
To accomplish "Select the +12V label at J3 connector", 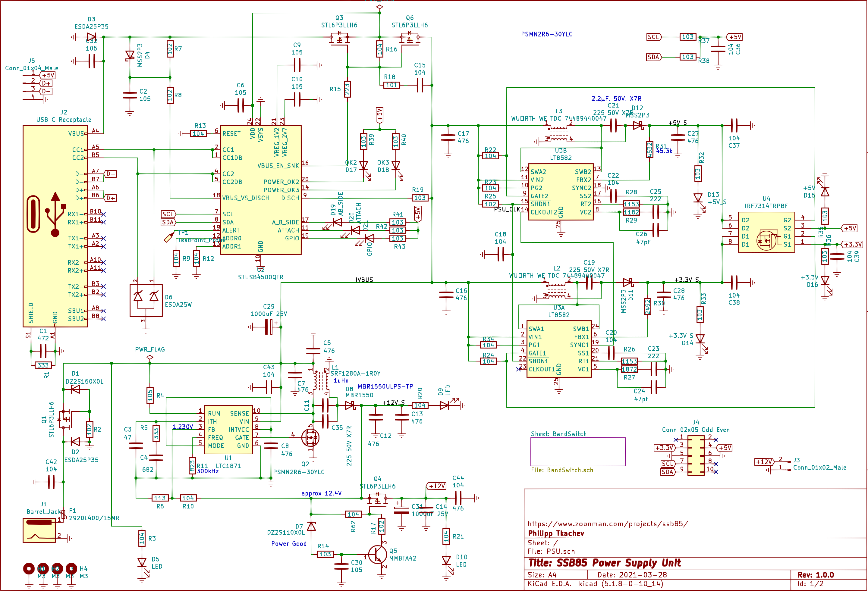I will [x=763, y=462].
